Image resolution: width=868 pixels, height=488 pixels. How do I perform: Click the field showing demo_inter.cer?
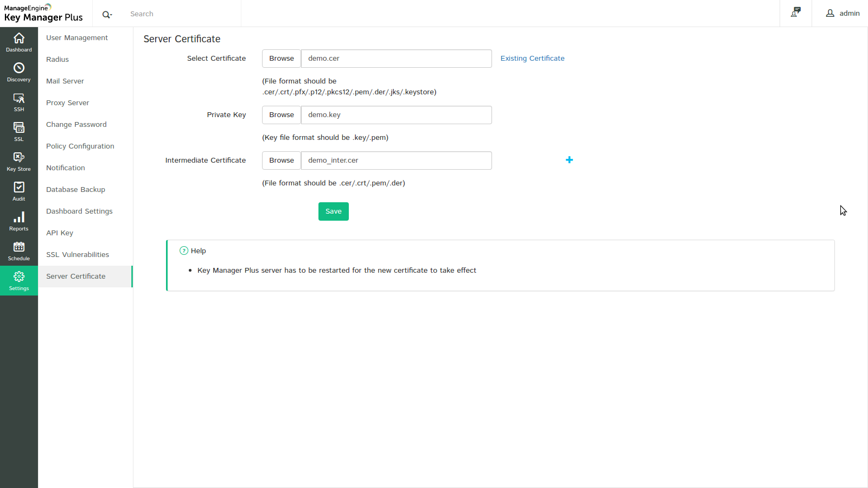[397, 160]
